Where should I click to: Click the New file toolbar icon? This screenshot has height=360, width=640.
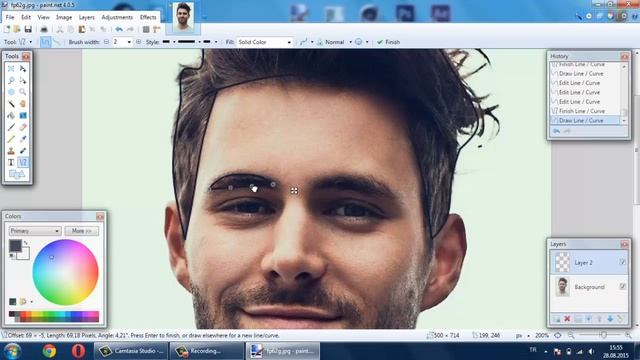7,29
